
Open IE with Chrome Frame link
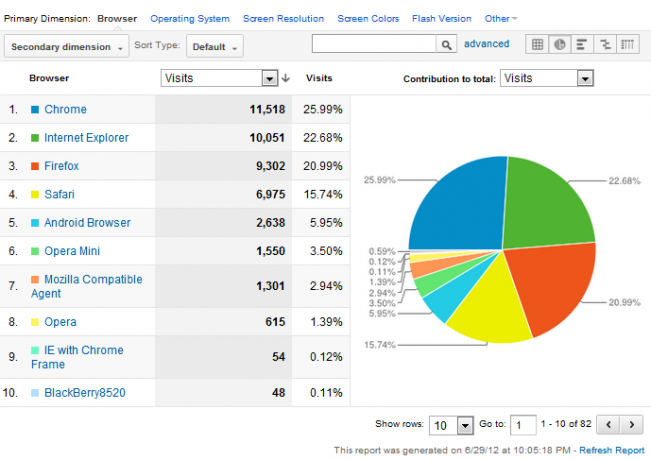tap(77, 357)
